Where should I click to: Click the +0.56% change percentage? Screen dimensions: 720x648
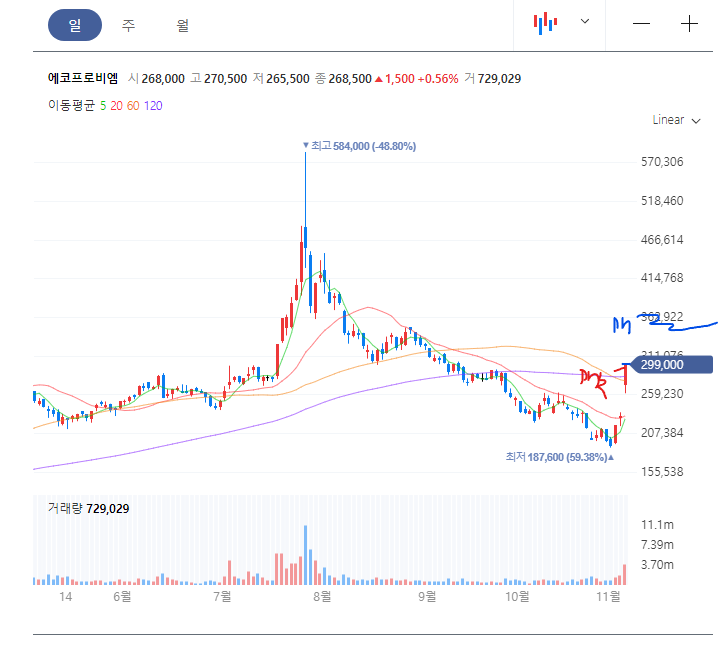(438, 79)
